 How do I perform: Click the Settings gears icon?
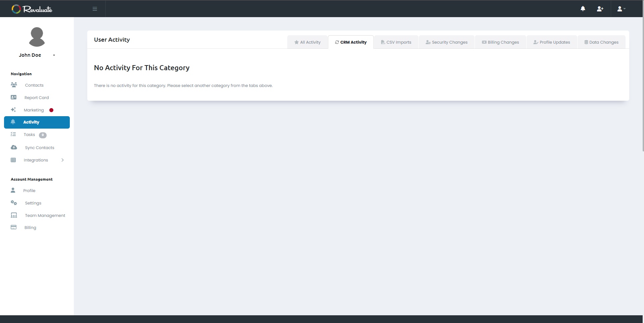14,203
